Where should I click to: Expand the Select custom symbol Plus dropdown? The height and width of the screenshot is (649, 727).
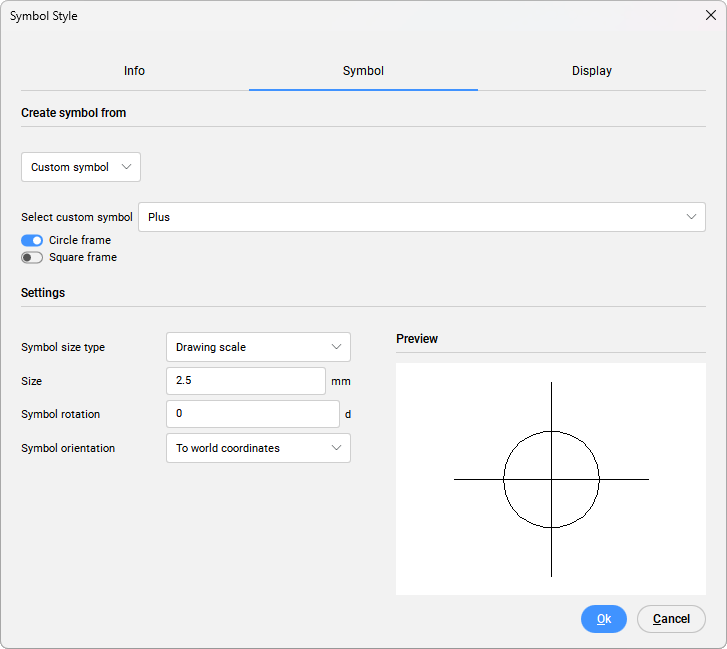click(421, 217)
